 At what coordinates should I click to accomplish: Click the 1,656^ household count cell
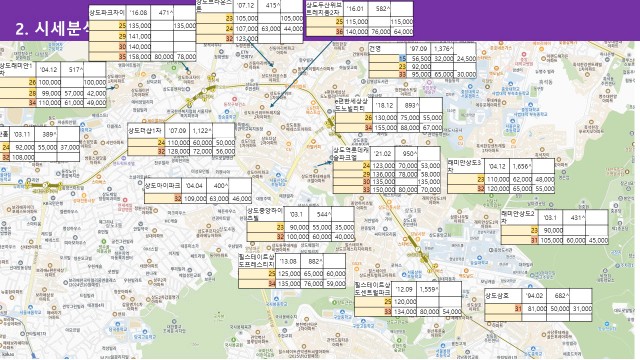[x=521, y=167]
